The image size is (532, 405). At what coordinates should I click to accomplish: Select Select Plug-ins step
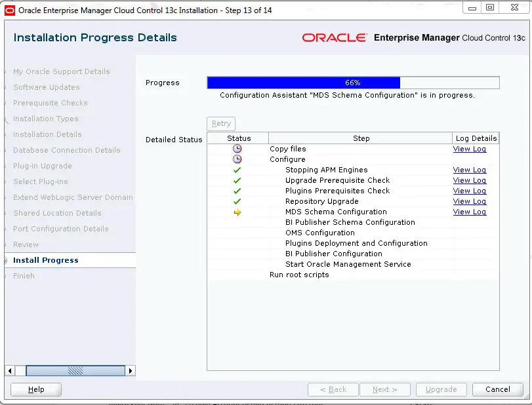[41, 182]
